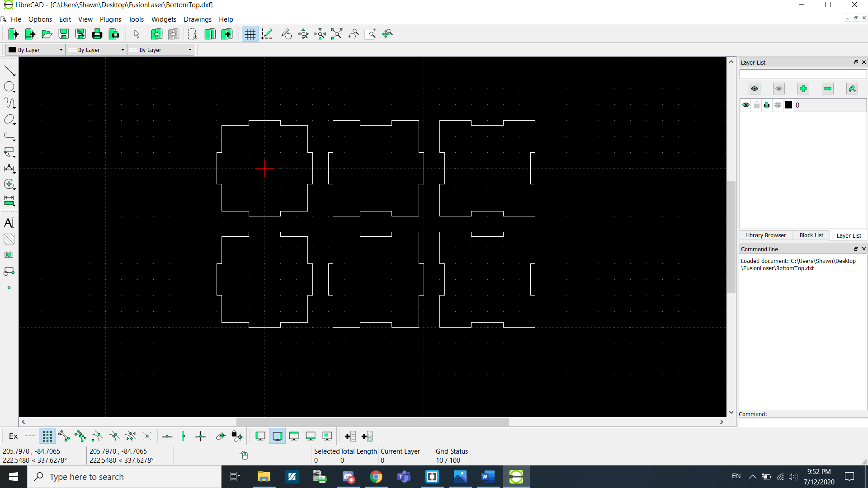Select the Text tool

coord(9,223)
